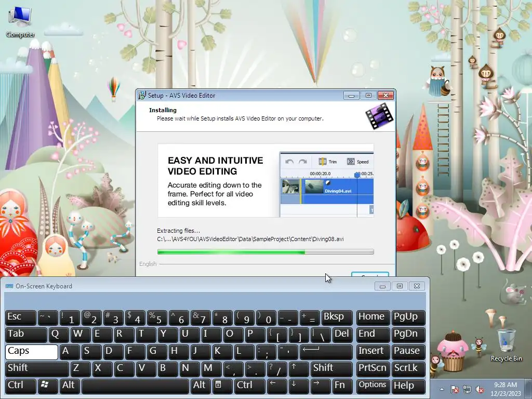Image resolution: width=532 pixels, height=399 pixels.
Task: Click the Z key
Action: 81,369
